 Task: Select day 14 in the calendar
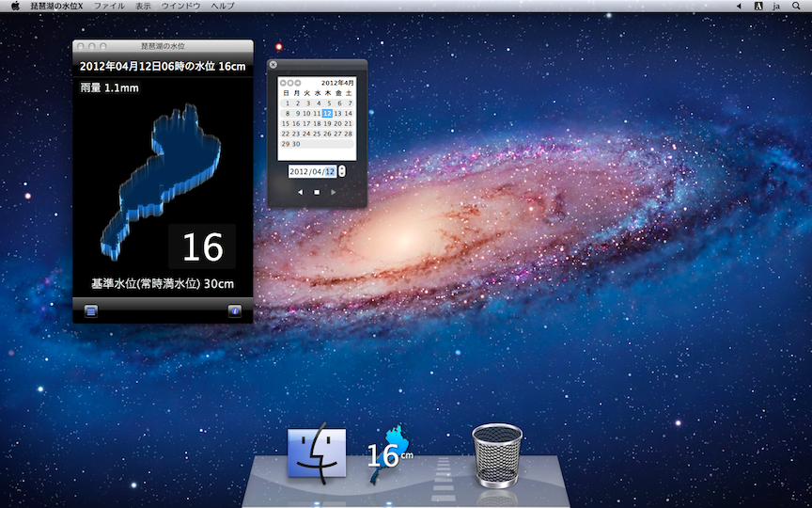click(349, 114)
